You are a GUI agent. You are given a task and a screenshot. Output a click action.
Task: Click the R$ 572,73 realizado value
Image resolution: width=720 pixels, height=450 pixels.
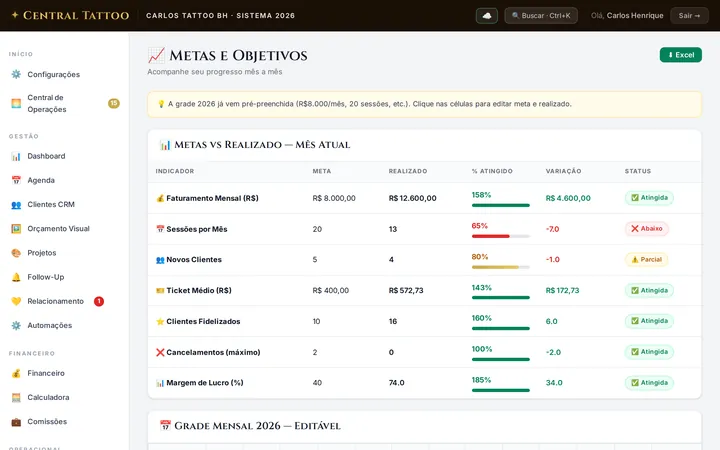tap(406, 291)
